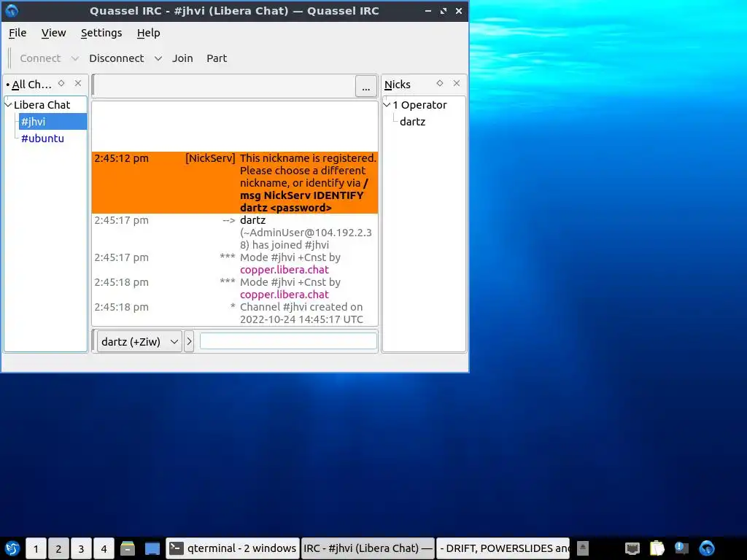Click the removable media tray icon

pos(583,548)
